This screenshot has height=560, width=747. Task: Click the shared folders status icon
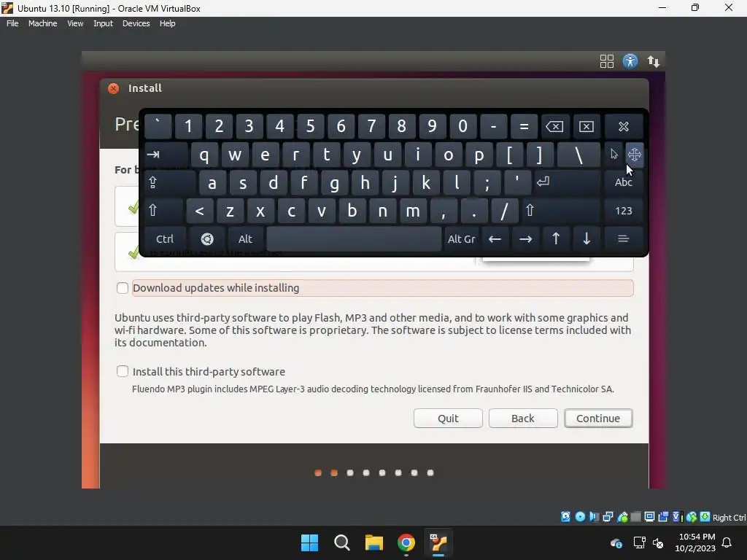[635, 517]
